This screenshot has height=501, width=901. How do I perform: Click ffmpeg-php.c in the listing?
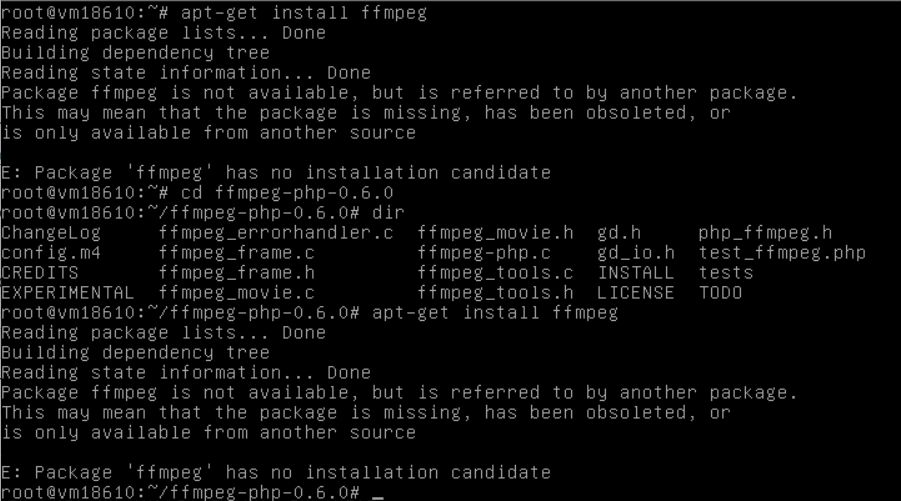point(484,253)
